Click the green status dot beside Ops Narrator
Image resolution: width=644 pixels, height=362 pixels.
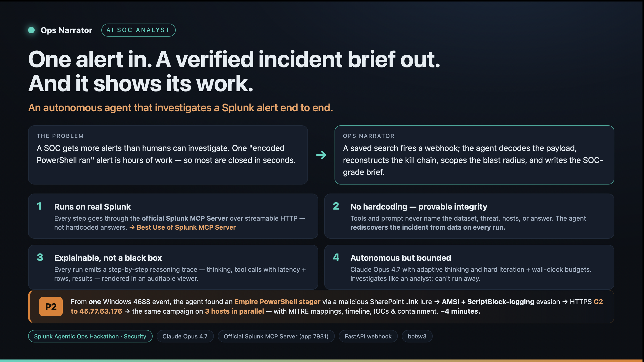pyautogui.click(x=31, y=30)
